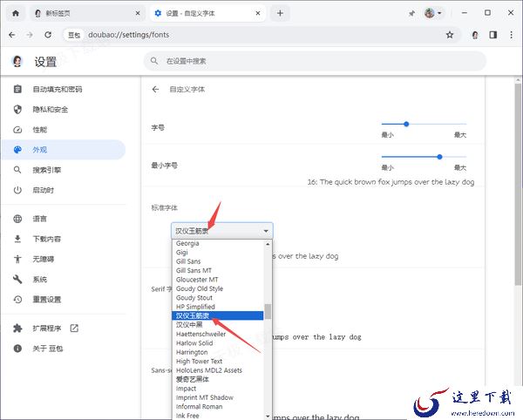
Task: Reload the page with the refresh icon
Action: click(x=50, y=35)
